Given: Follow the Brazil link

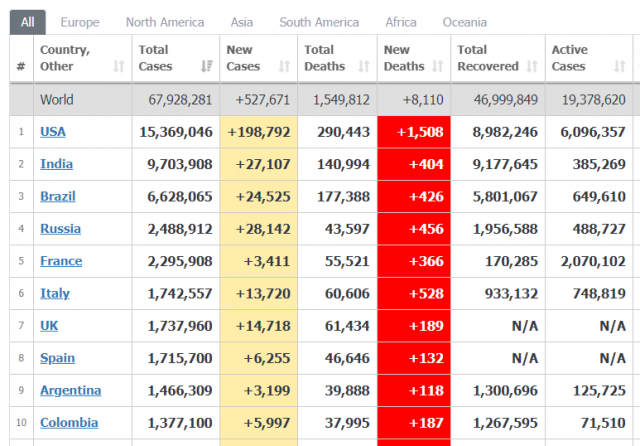Looking at the screenshot, I should pos(58,196).
